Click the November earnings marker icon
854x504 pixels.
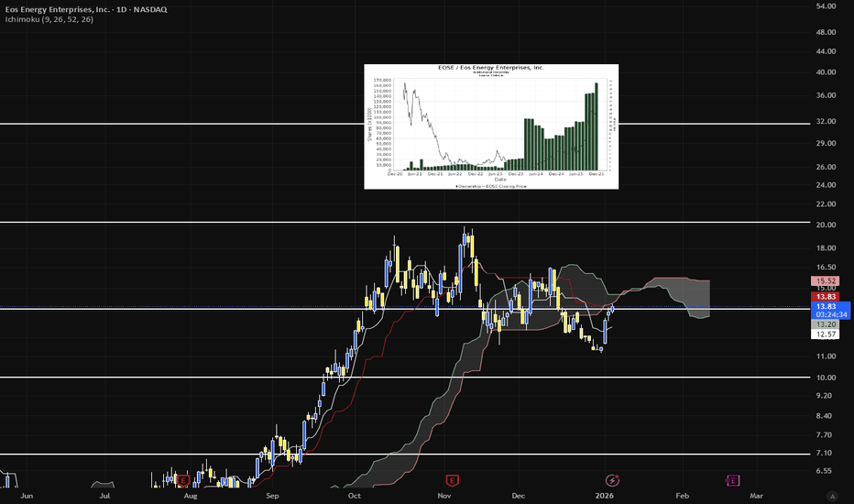[x=452, y=480]
